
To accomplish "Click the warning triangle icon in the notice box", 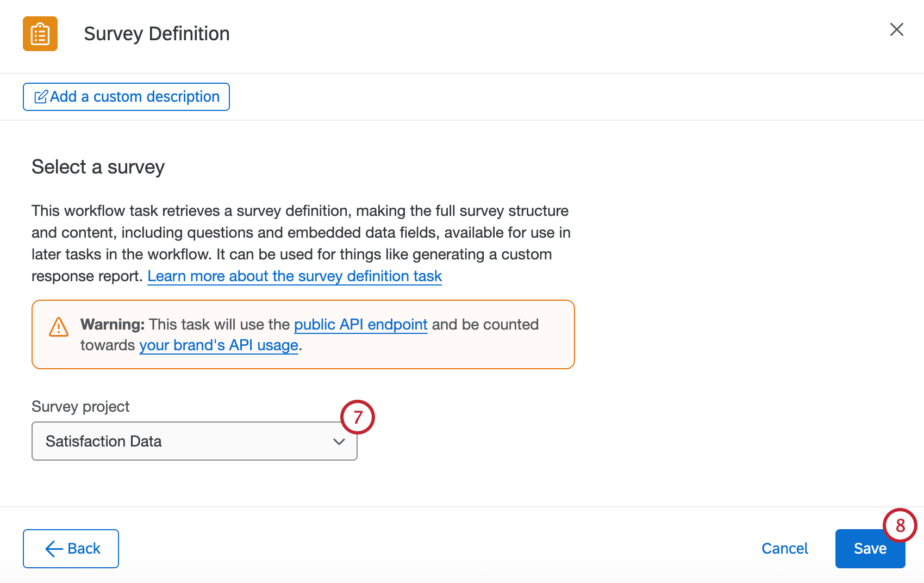I will point(58,327).
